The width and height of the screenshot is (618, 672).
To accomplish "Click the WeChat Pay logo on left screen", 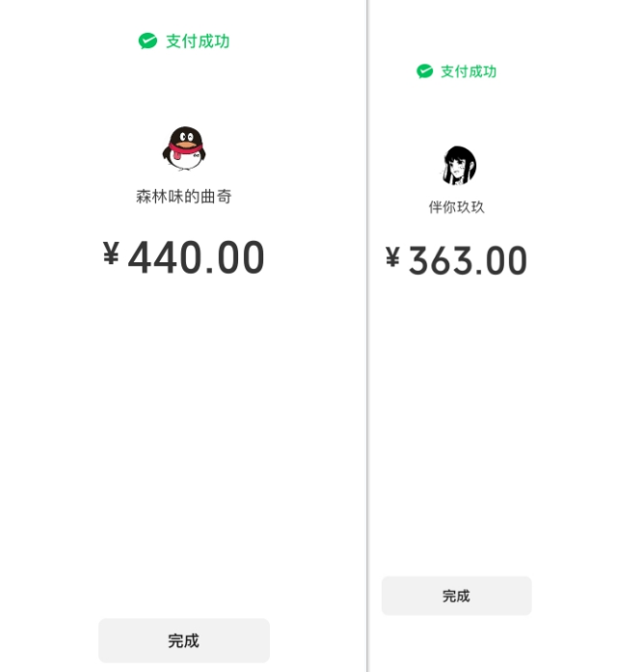I will 148,41.
